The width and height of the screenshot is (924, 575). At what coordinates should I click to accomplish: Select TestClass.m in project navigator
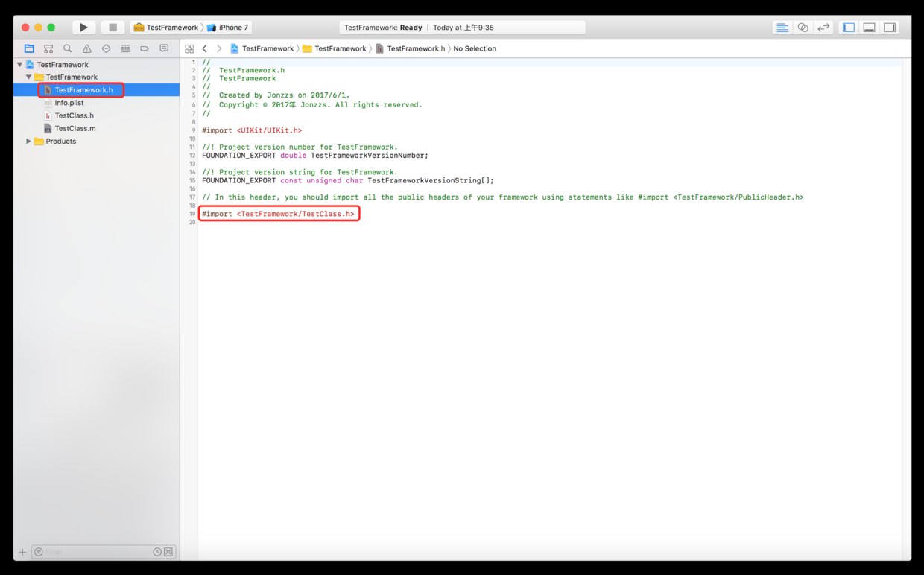75,128
